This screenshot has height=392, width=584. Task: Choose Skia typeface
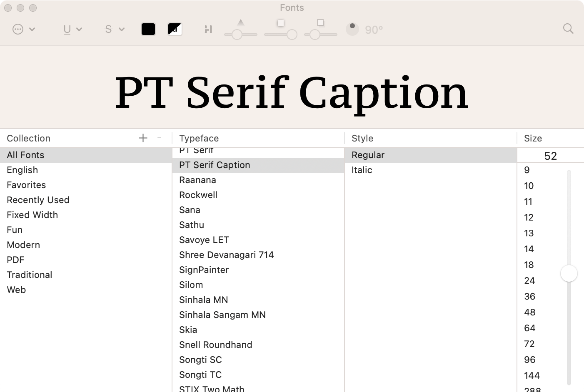258,330
